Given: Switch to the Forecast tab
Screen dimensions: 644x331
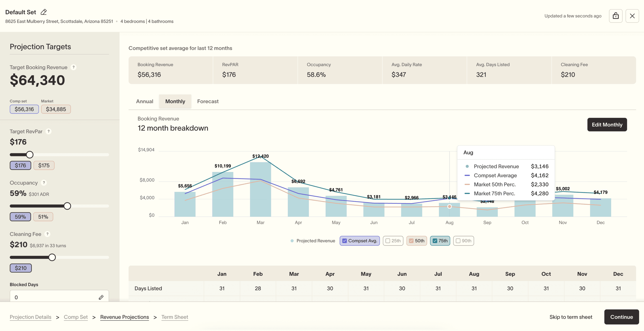Looking at the screenshot, I should tap(208, 101).
